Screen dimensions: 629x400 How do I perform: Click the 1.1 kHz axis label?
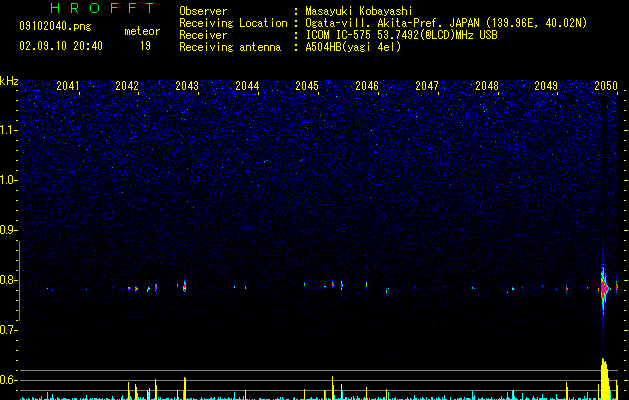(9, 130)
